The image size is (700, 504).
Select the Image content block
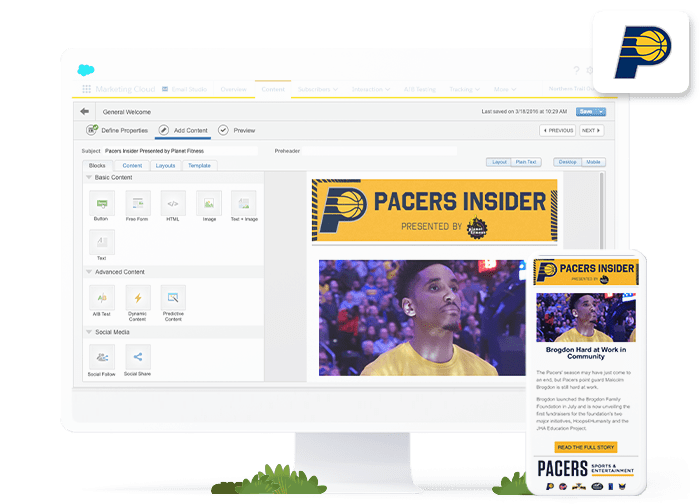209,204
